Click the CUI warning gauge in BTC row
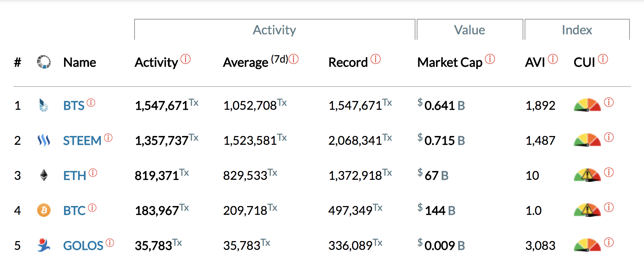The width and height of the screenshot is (644, 266). [587, 210]
